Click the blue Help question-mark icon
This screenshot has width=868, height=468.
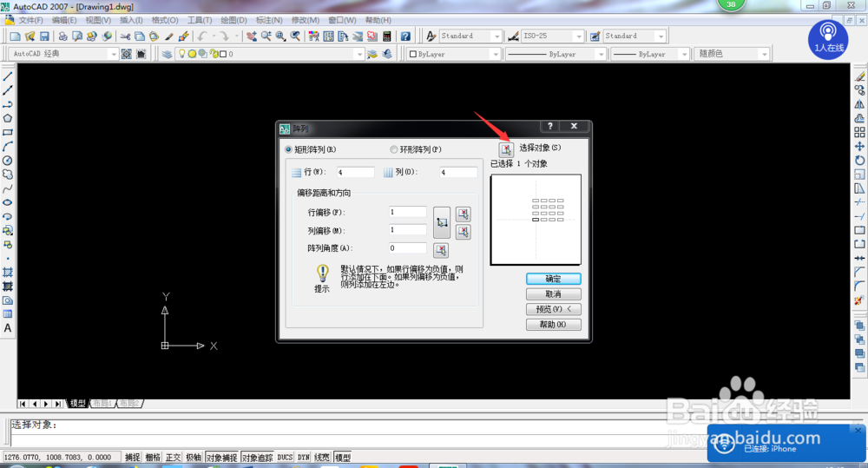tap(405, 36)
